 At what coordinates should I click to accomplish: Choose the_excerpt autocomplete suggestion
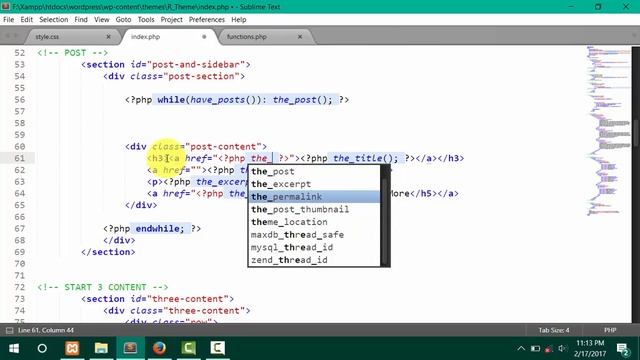pos(314,184)
